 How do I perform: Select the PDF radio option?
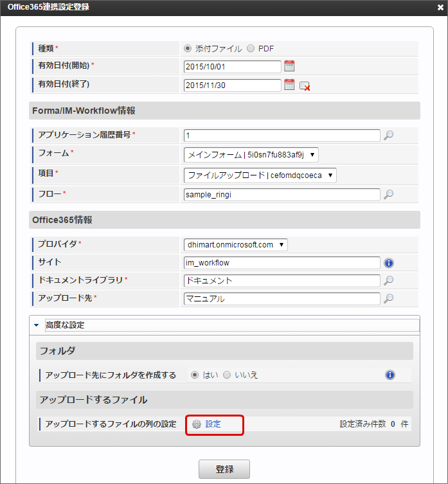click(251, 48)
